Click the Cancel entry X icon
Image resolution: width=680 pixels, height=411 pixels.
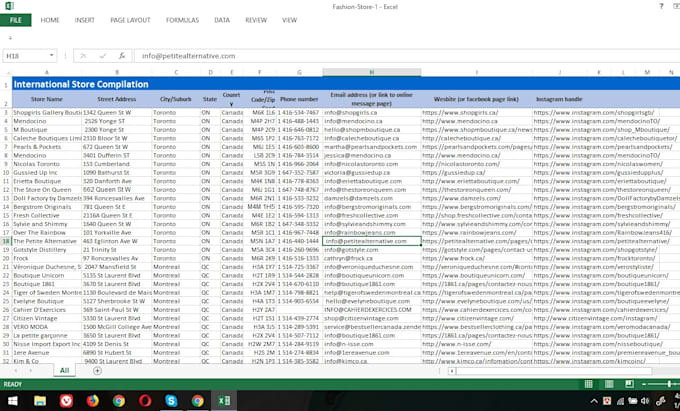point(83,56)
